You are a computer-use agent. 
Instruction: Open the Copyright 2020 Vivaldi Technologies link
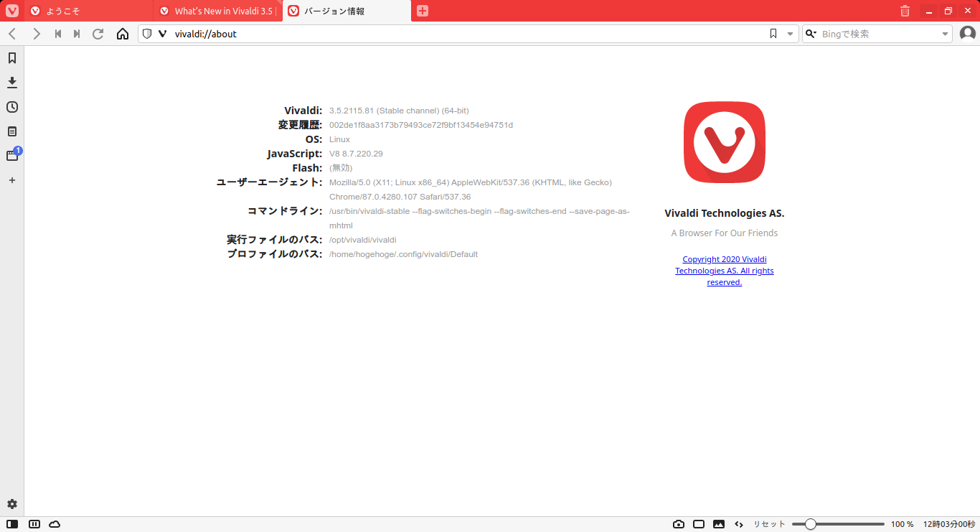725,271
